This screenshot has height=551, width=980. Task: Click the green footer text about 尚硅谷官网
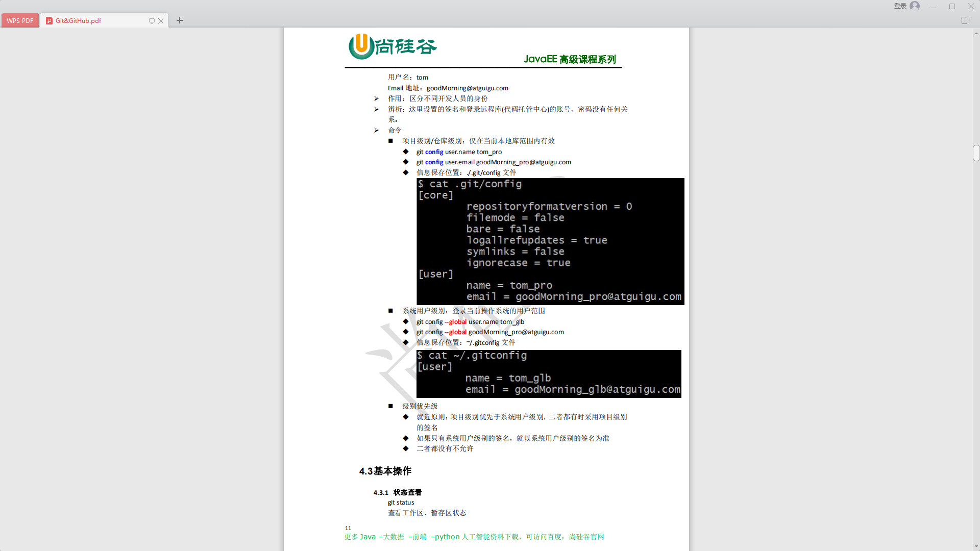[474, 537]
